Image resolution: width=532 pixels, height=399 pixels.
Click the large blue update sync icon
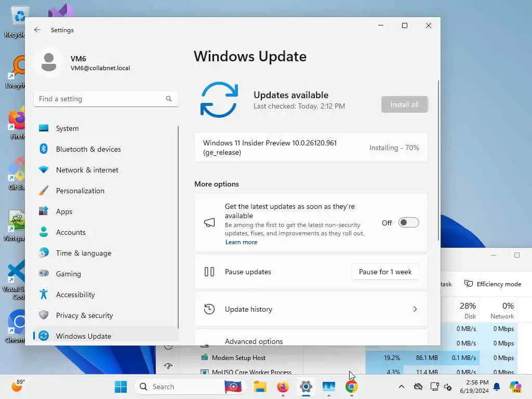tap(219, 100)
